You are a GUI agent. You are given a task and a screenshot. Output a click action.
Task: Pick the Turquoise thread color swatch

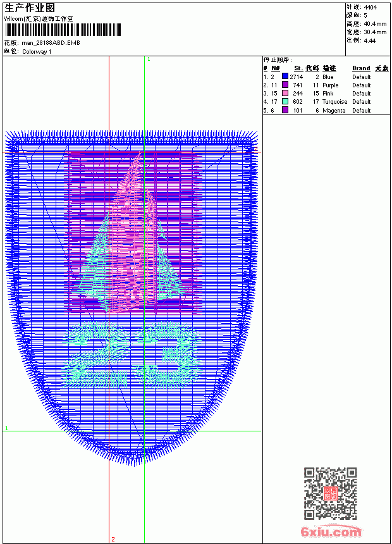tap(285, 101)
